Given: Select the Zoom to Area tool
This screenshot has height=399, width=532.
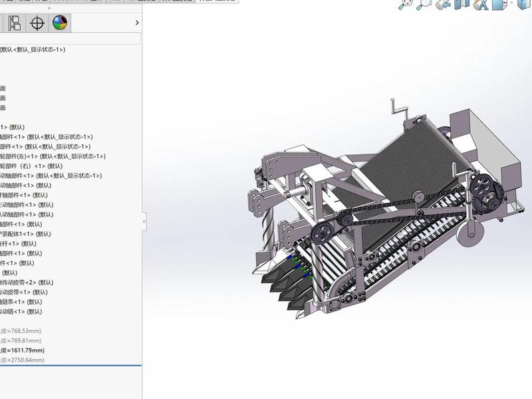Looking at the screenshot, I should click(424, 4).
